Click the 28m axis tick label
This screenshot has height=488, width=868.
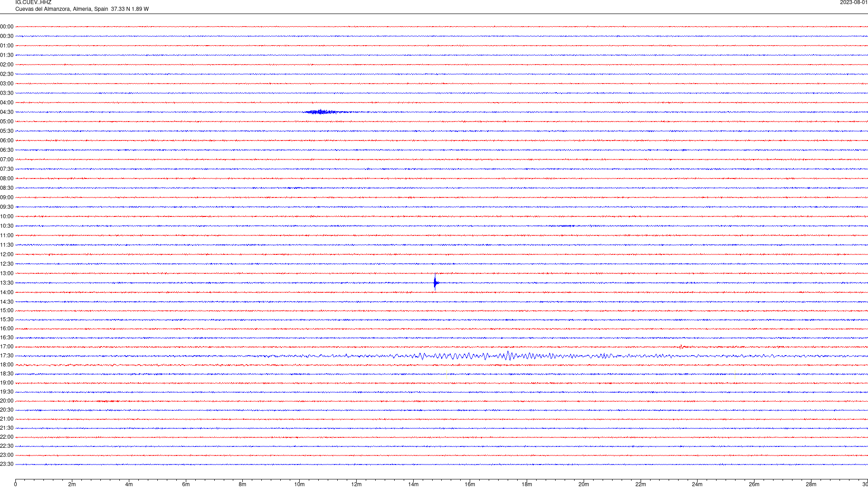pos(811,484)
